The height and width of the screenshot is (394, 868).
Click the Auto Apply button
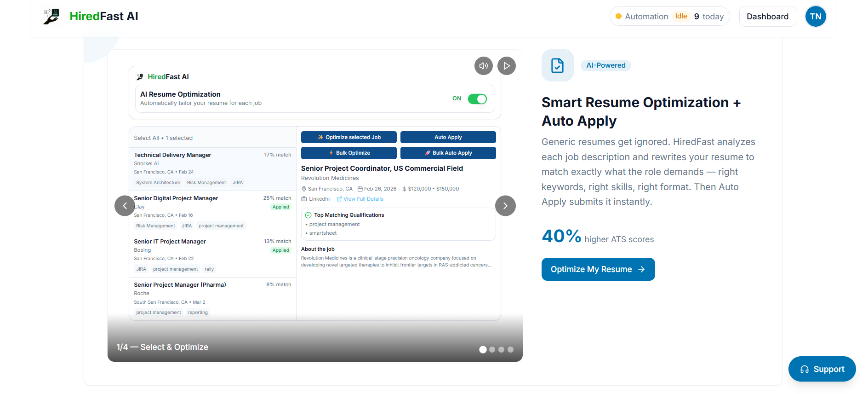[448, 137]
